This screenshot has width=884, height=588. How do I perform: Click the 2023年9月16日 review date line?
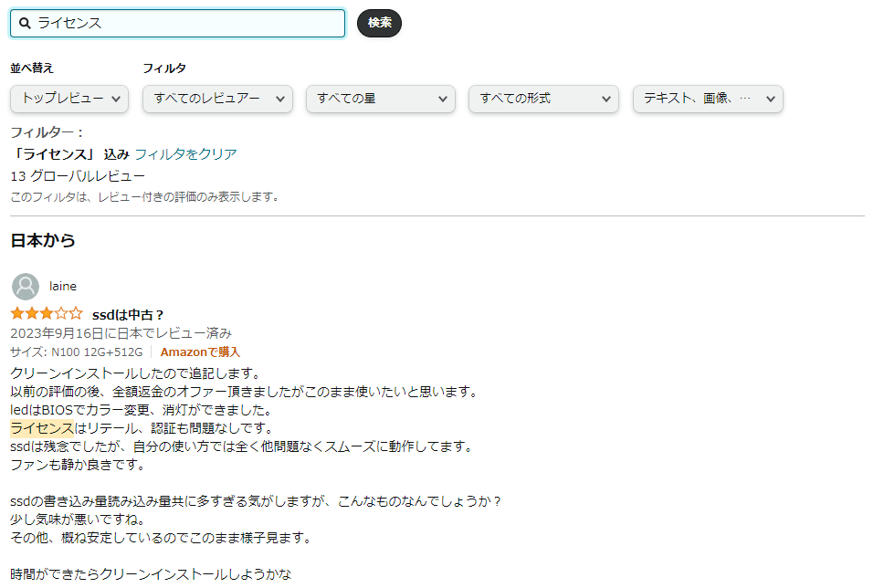[x=121, y=333]
